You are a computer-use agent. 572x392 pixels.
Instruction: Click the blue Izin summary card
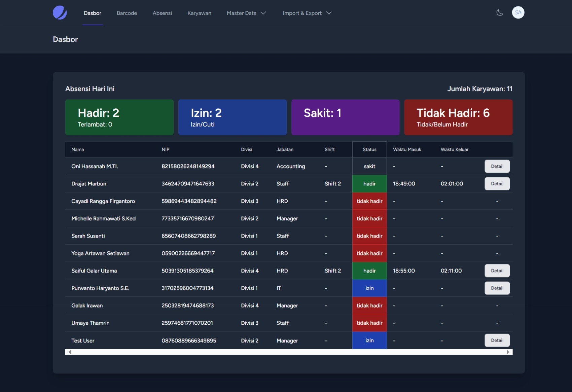tap(232, 117)
